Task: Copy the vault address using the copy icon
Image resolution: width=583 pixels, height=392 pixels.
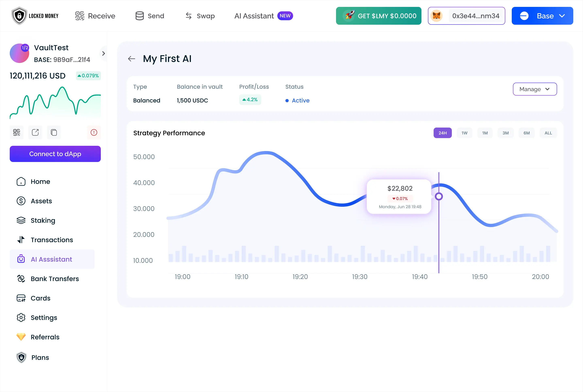Action: pyautogui.click(x=53, y=132)
